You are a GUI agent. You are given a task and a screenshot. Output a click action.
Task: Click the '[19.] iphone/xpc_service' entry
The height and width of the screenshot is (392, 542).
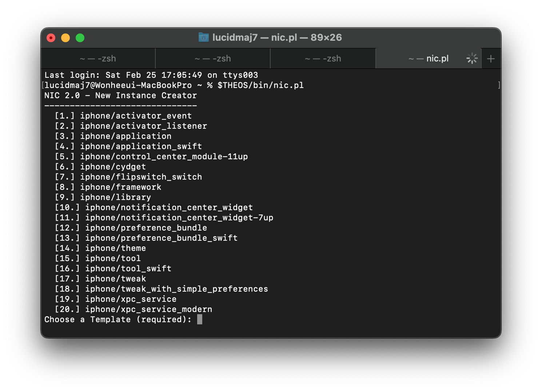point(116,299)
